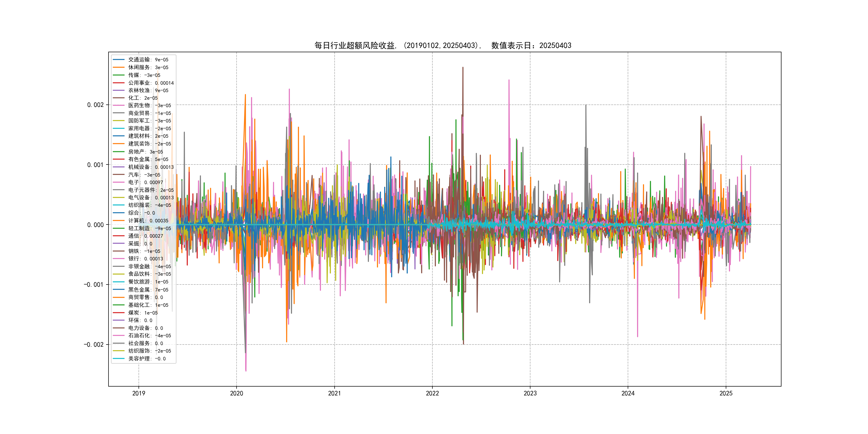Image resolution: width=868 pixels, height=434 pixels.
Task: Click the 0.002 y-axis tick label
Action: 95,105
